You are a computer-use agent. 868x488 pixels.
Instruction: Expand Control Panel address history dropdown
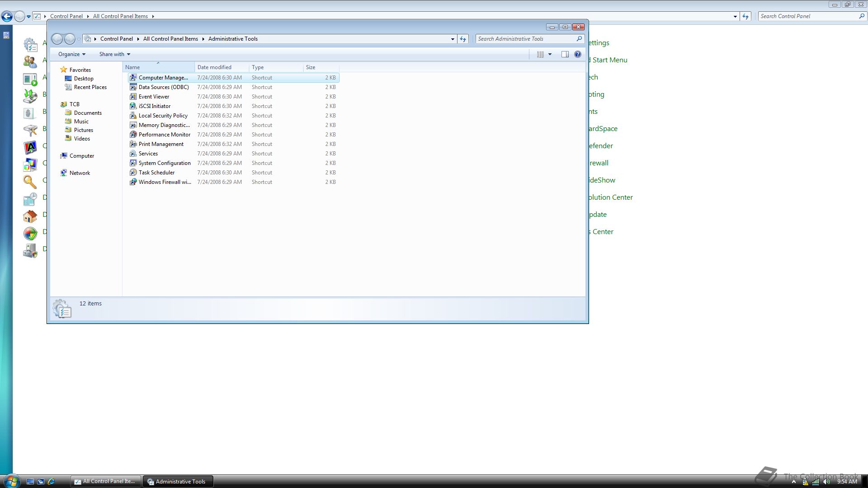coord(735,16)
